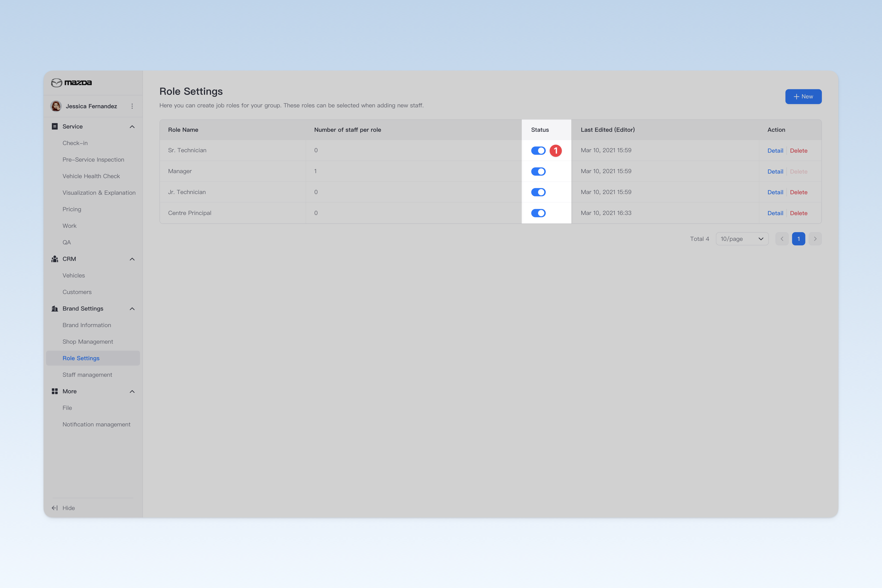Screen dimensions: 882x588
Task: Open the three-dot user menu
Action: [132, 106]
